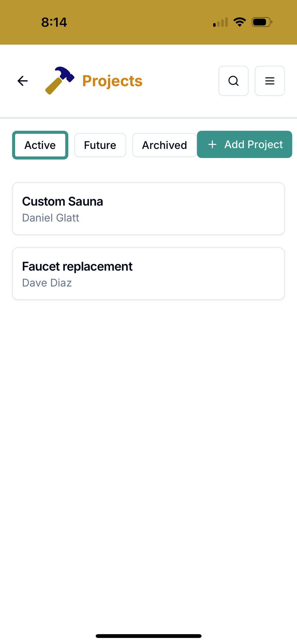Image resolution: width=297 pixels, height=644 pixels.
Task: Tap the 8:14 clock in status bar
Action: 54,22
